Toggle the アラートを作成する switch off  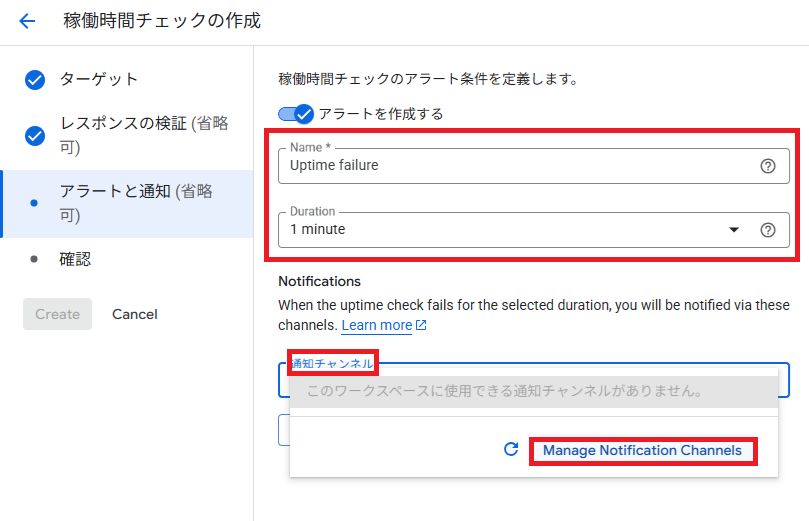coord(296,114)
